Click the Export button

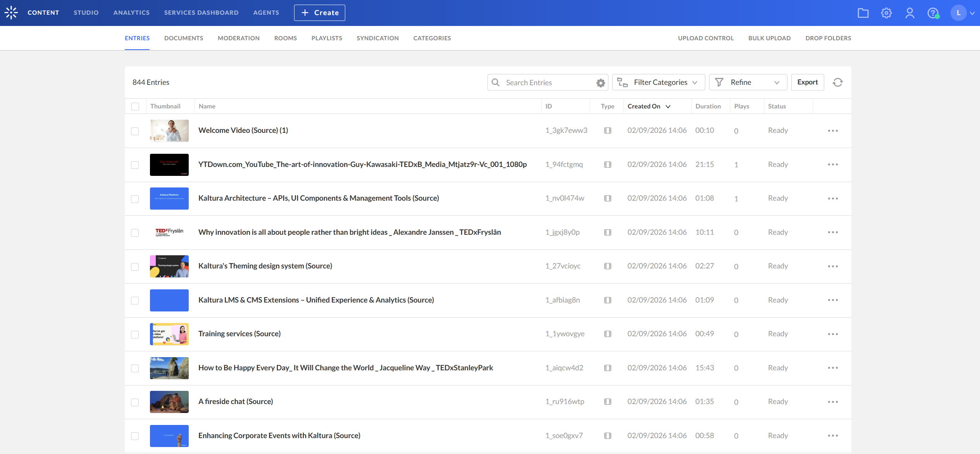pos(808,82)
